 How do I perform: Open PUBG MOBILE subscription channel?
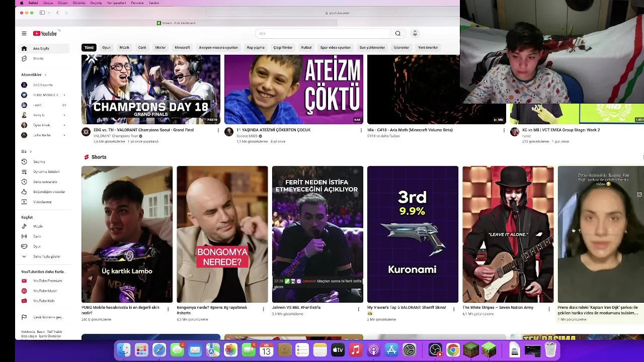43,95
